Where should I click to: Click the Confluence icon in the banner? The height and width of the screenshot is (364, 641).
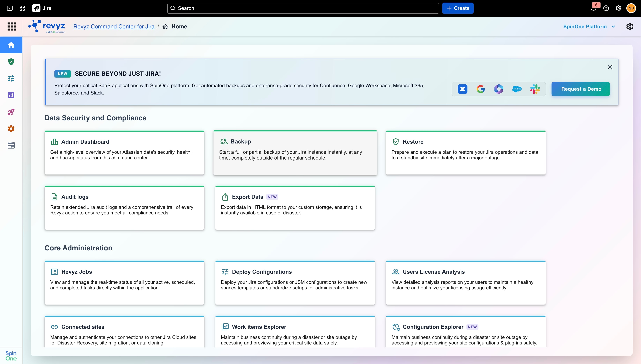(x=462, y=89)
